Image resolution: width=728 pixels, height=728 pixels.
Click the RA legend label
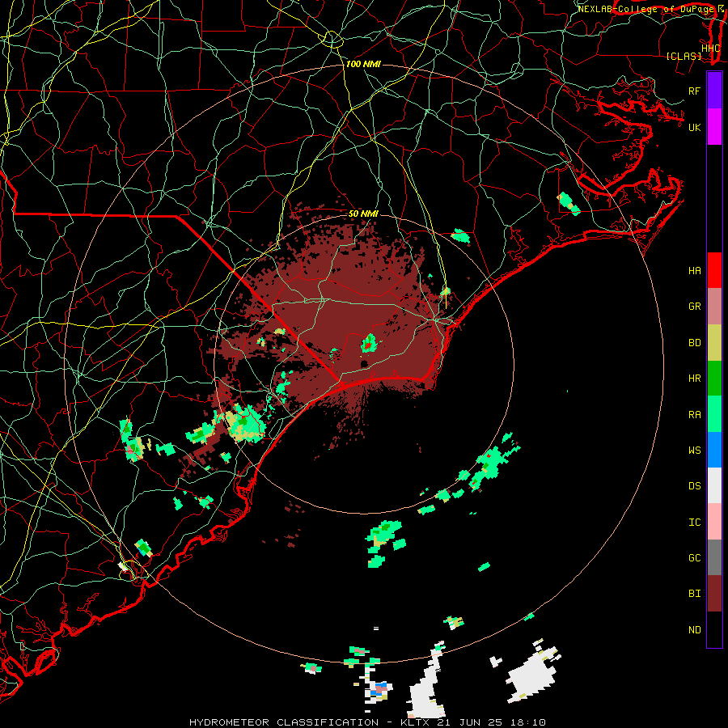point(694,415)
